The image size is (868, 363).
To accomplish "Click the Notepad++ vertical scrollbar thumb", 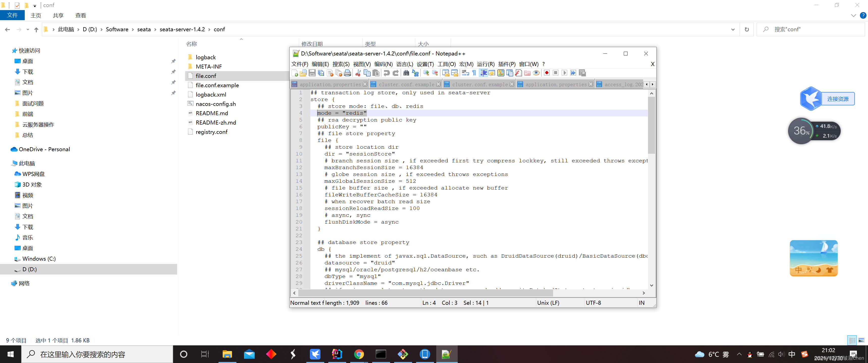I will (x=651, y=125).
